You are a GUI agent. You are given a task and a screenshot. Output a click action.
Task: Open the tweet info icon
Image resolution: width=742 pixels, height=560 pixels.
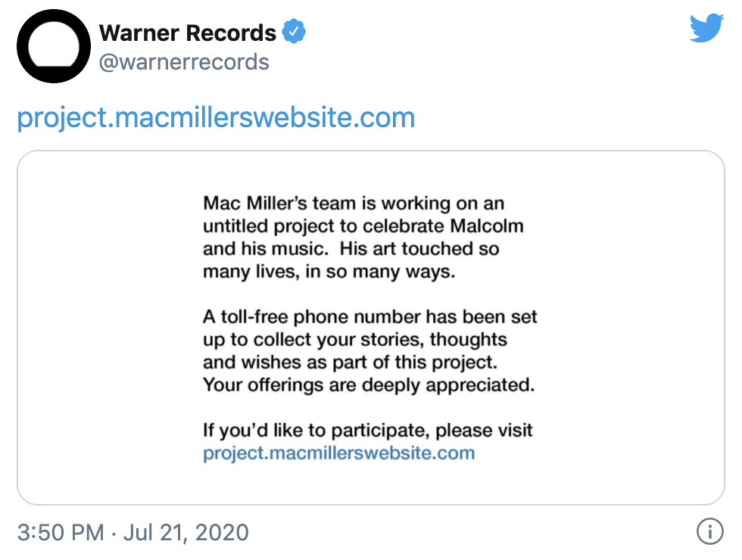pyautogui.click(x=709, y=531)
